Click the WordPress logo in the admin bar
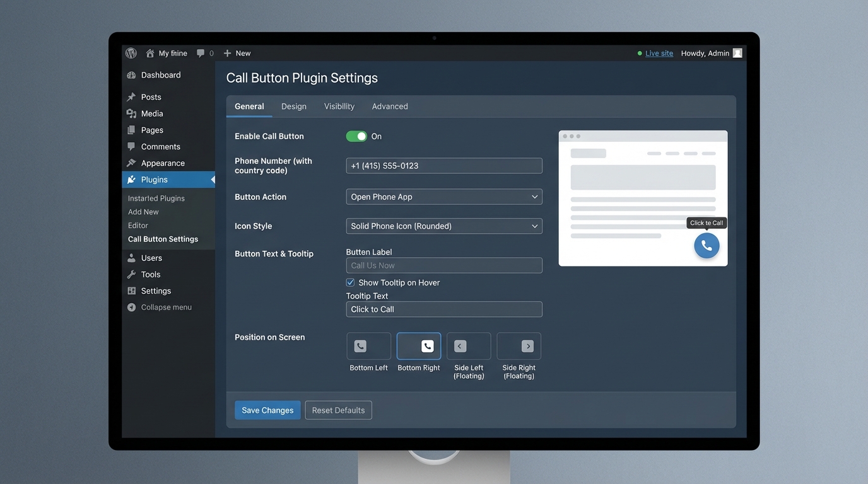Screen dimensions: 868x484 click(x=131, y=53)
